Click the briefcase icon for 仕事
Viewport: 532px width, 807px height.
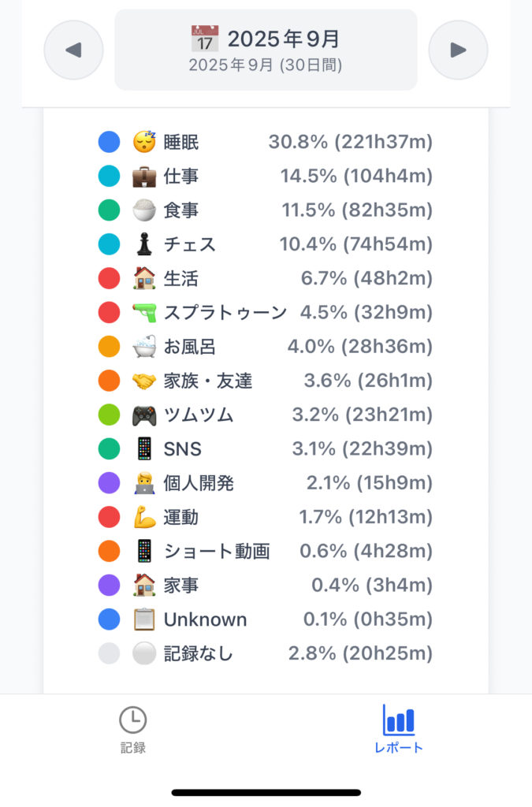[144, 177]
